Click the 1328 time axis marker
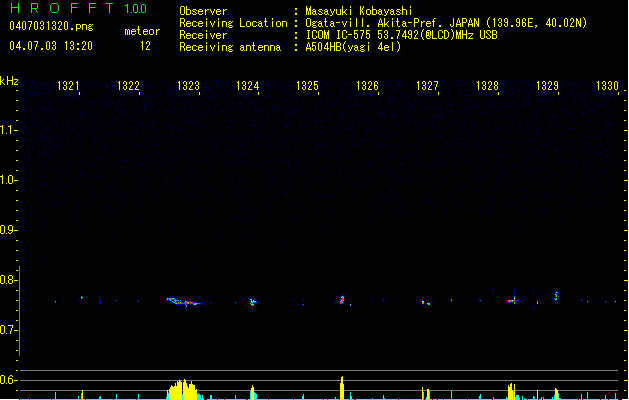 [x=487, y=86]
